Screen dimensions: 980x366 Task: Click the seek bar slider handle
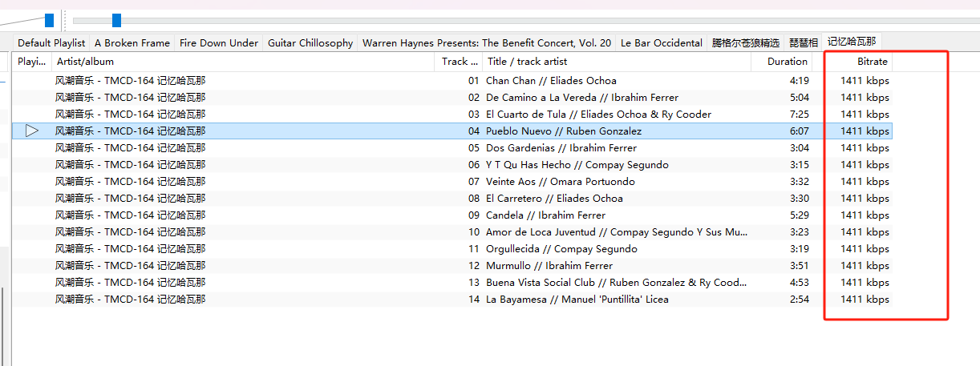[x=117, y=20]
